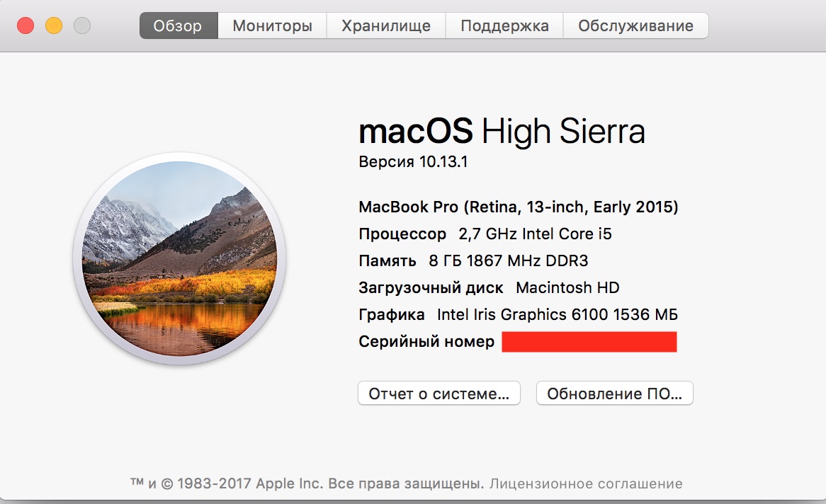Click the Память 8 ГБ line

click(x=473, y=261)
